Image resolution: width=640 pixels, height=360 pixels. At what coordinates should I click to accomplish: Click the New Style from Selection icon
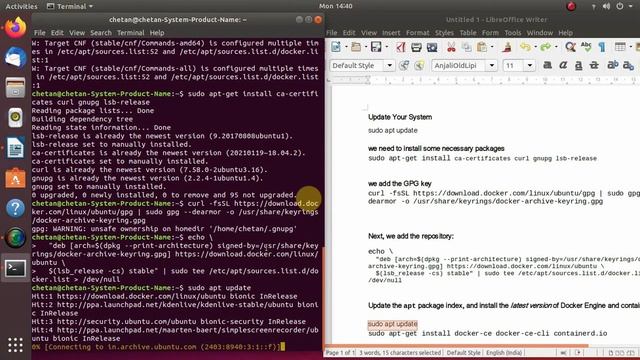click(419, 65)
